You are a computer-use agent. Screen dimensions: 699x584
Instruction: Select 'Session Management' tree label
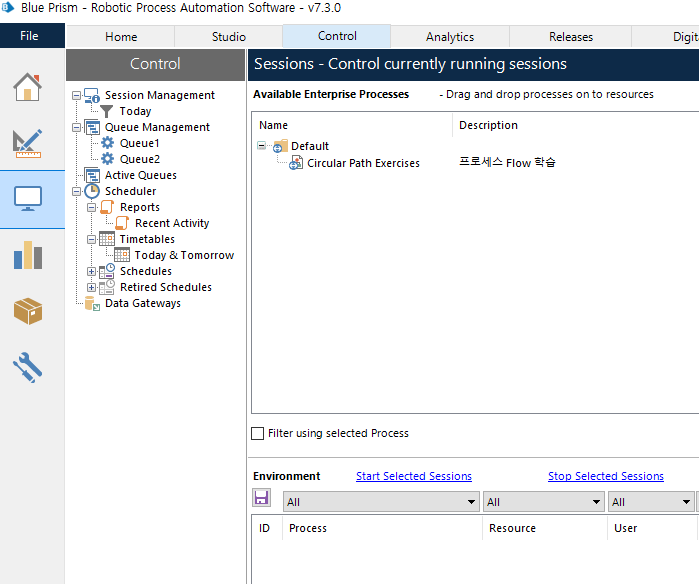coord(160,95)
